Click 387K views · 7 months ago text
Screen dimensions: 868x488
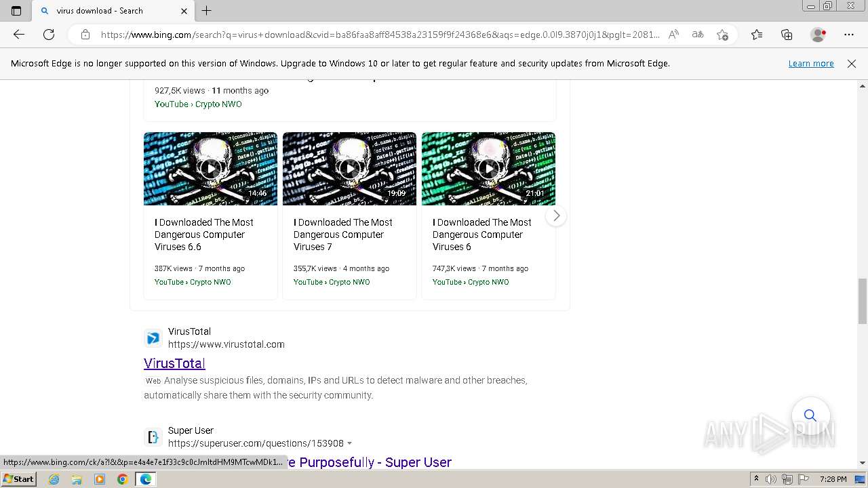pyautogui.click(x=200, y=268)
